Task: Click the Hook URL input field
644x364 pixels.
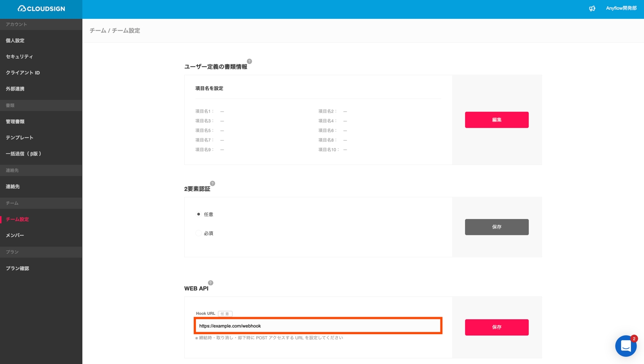Action: click(318, 326)
